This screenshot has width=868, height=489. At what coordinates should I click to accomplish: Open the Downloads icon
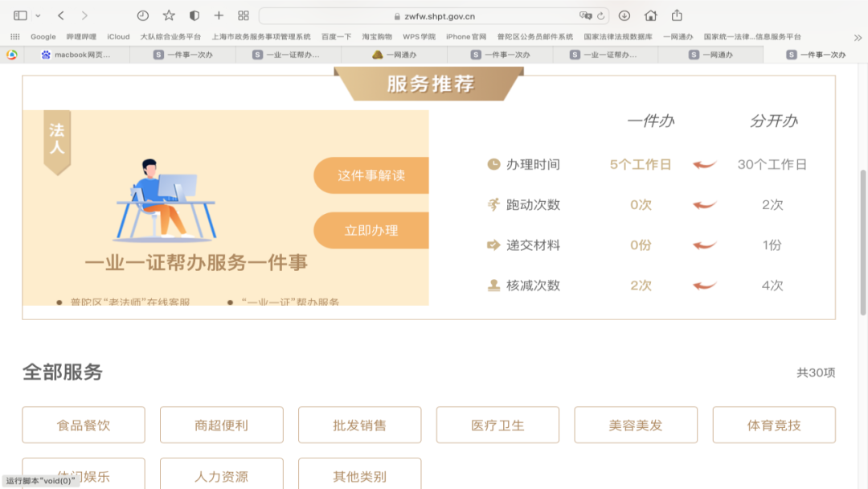624,14
